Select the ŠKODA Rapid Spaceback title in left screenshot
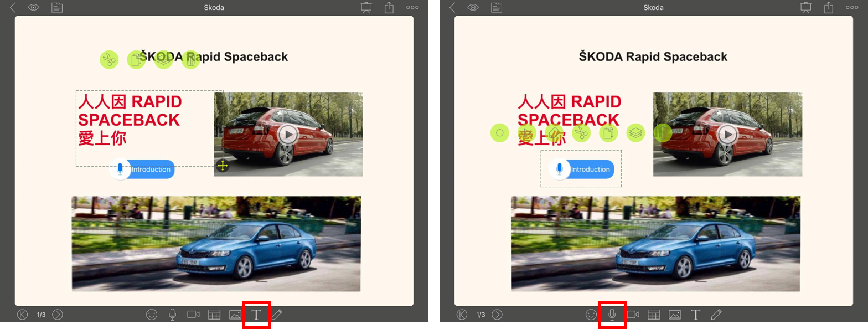868x329 pixels. [x=214, y=56]
